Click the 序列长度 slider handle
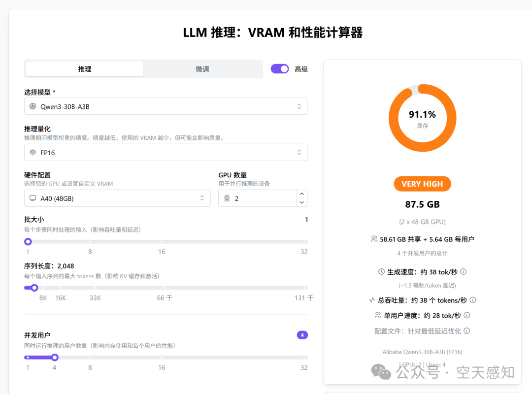Screen dimensions: 532x394 tap(34, 288)
